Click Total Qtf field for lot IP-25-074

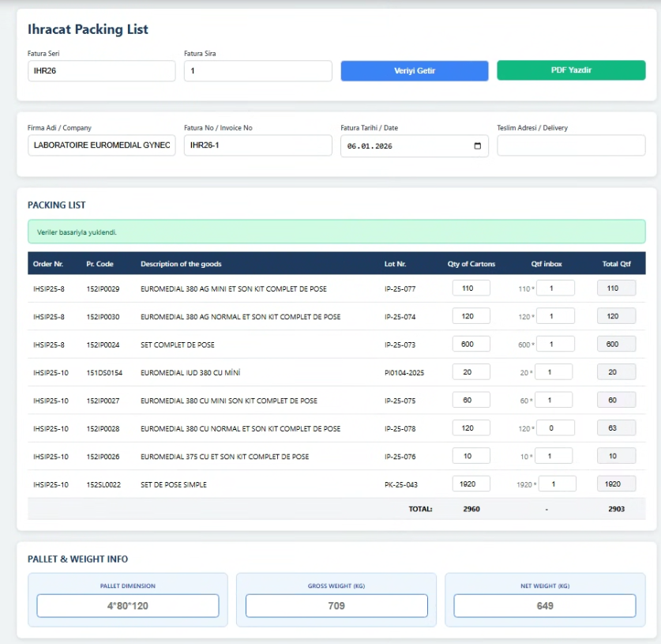pyautogui.click(x=616, y=316)
